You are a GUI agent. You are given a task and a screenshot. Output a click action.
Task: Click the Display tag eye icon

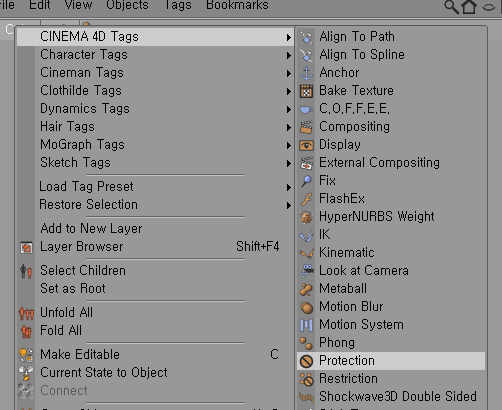(x=306, y=145)
